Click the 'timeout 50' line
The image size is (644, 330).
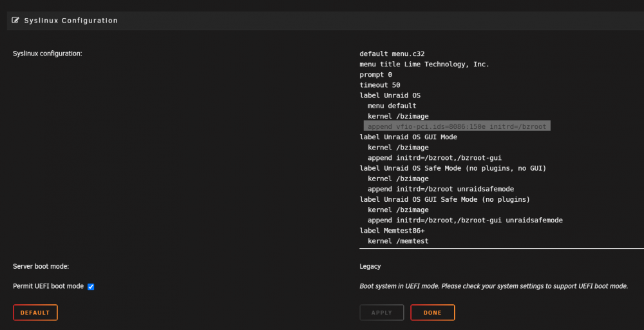coord(380,85)
